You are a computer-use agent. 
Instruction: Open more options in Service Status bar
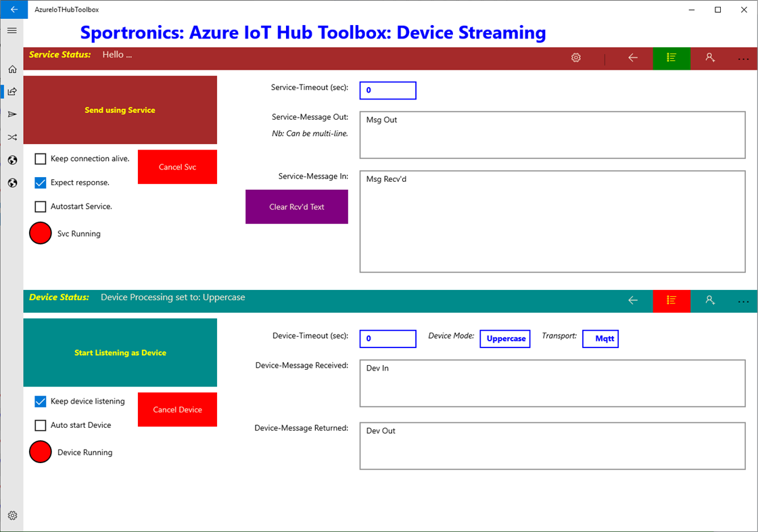coord(743,59)
